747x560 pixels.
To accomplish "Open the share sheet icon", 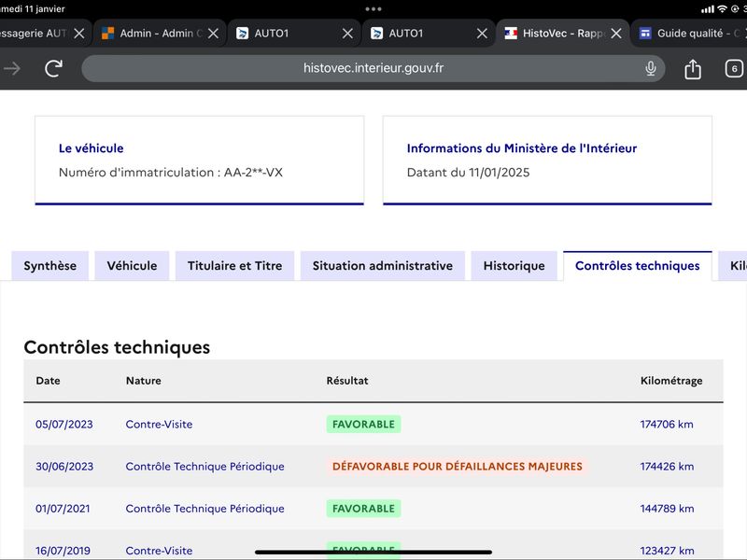I will pyautogui.click(x=693, y=69).
